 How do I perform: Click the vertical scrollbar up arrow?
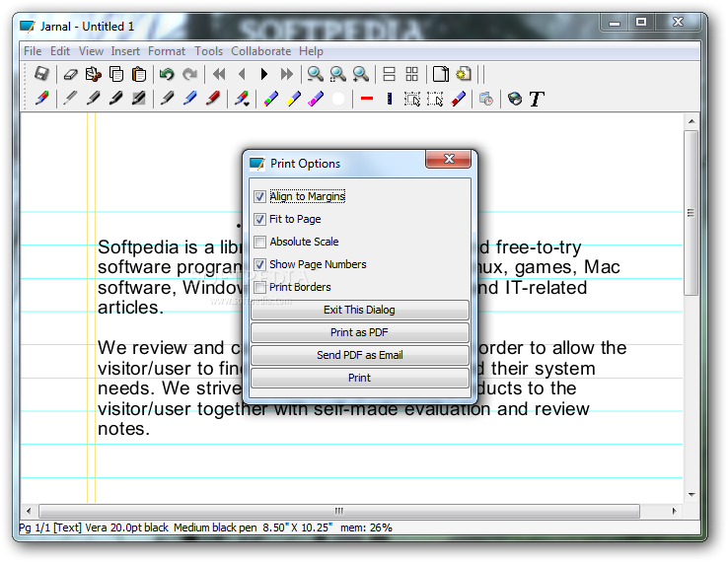point(692,121)
